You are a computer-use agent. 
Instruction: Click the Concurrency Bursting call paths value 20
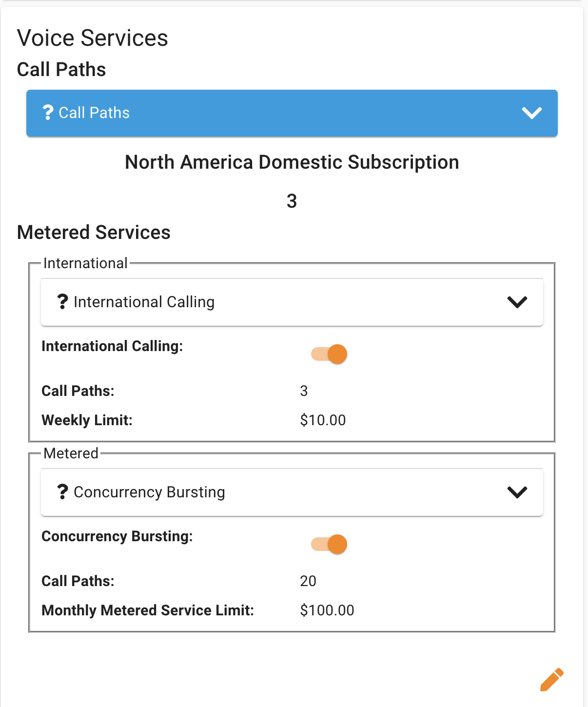click(x=308, y=581)
